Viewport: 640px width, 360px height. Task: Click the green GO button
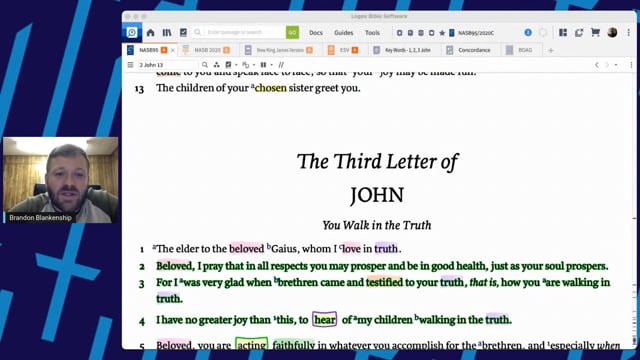click(x=292, y=32)
